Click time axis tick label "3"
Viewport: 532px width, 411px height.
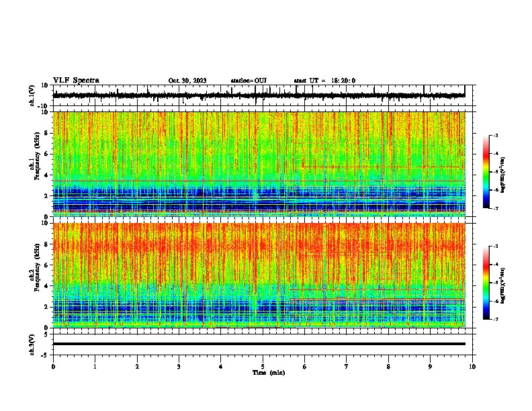[179, 367]
